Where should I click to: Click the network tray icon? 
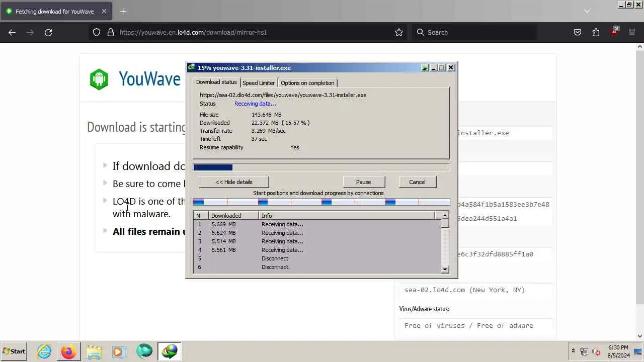pos(584,351)
